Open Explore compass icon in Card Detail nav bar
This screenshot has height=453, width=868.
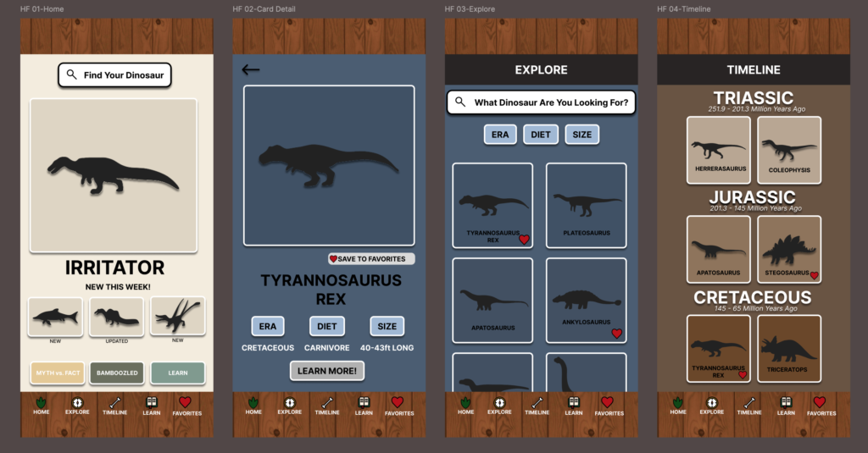pyautogui.click(x=290, y=402)
